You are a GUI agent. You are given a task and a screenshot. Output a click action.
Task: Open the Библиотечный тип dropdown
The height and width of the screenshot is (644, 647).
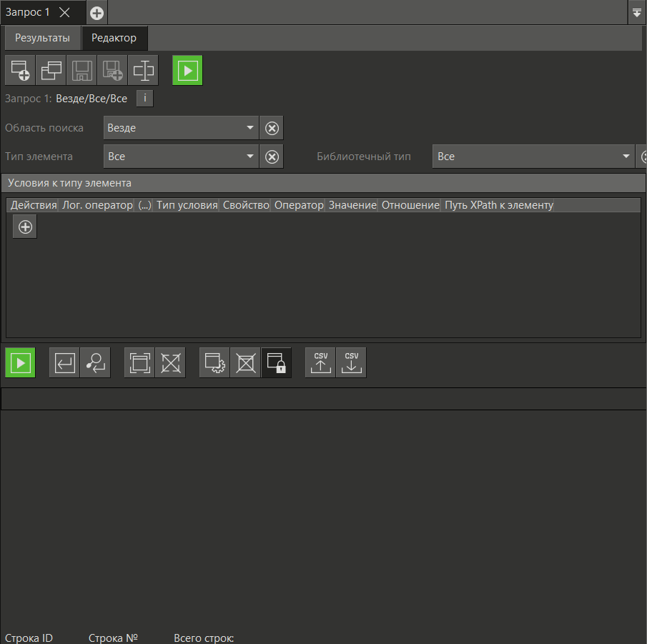point(533,156)
